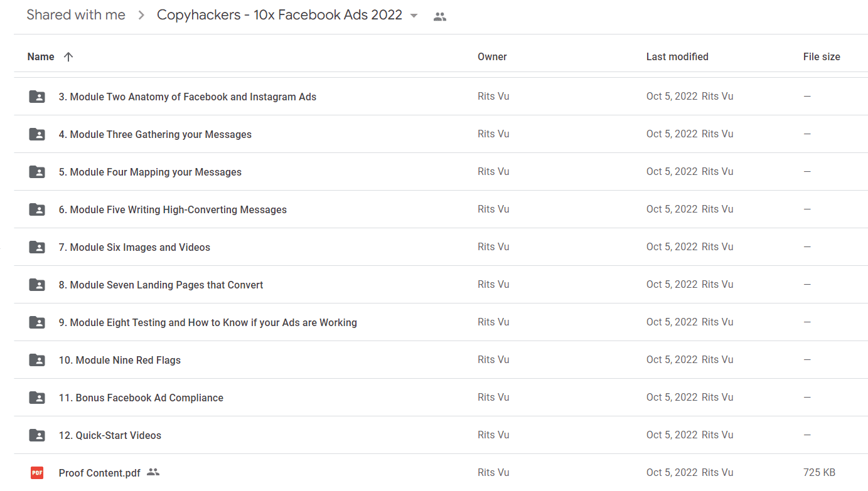The width and height of the screenshot is (868, 491).
Task: Click Oct 5, 2022 date in Module Nine row
Action: (x=672, y=359)
